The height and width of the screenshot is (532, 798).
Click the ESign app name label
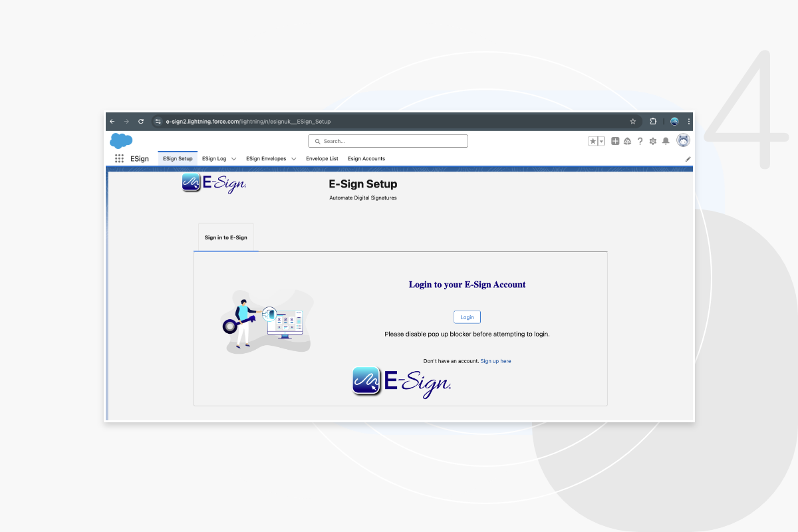tap(140, 159)
